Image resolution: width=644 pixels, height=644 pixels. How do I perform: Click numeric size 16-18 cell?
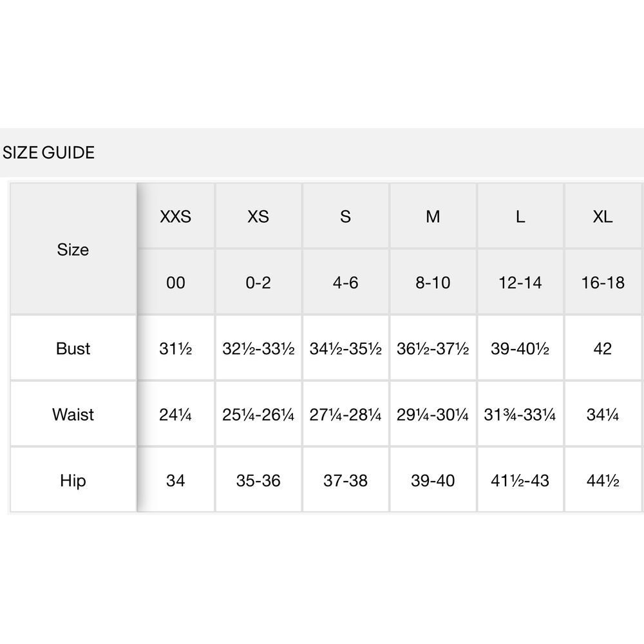(603, 282)
